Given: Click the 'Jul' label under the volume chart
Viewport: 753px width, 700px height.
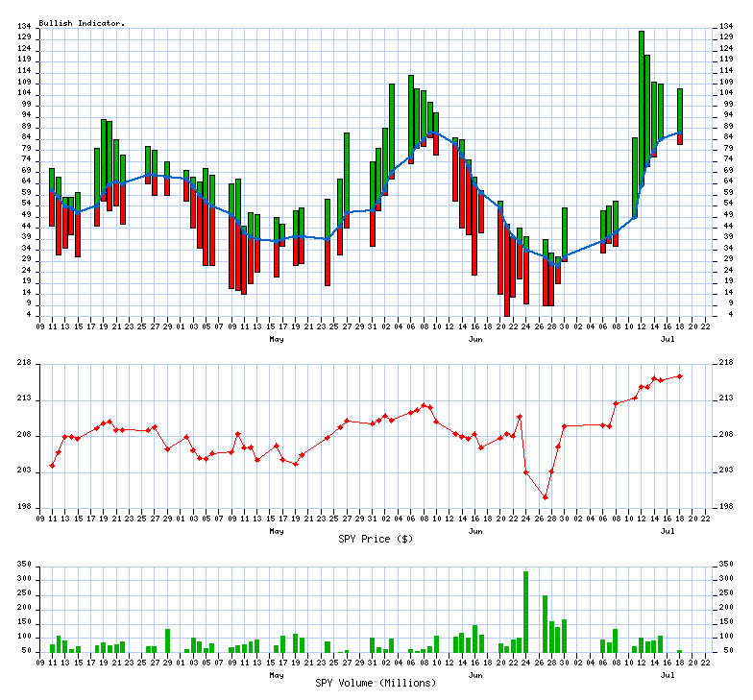Looking at the screenshot, I should [x=668, y=674].
